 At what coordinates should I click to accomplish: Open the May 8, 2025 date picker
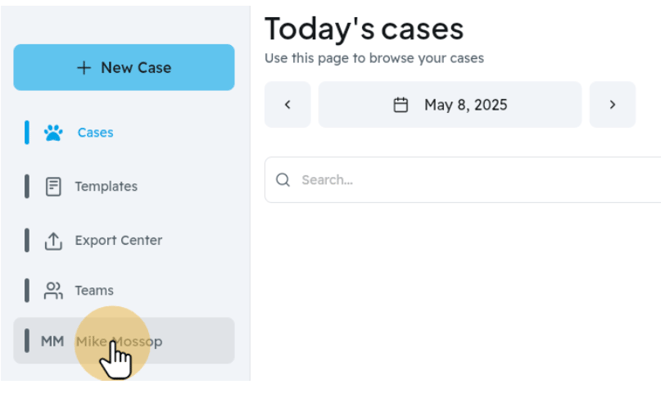pos(450,105)
